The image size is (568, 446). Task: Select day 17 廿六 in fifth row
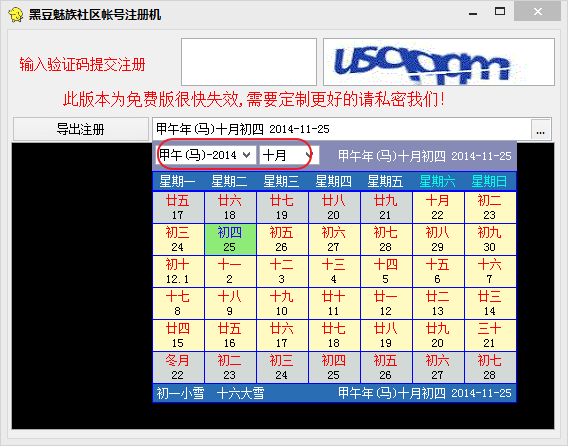coord(282,335)
